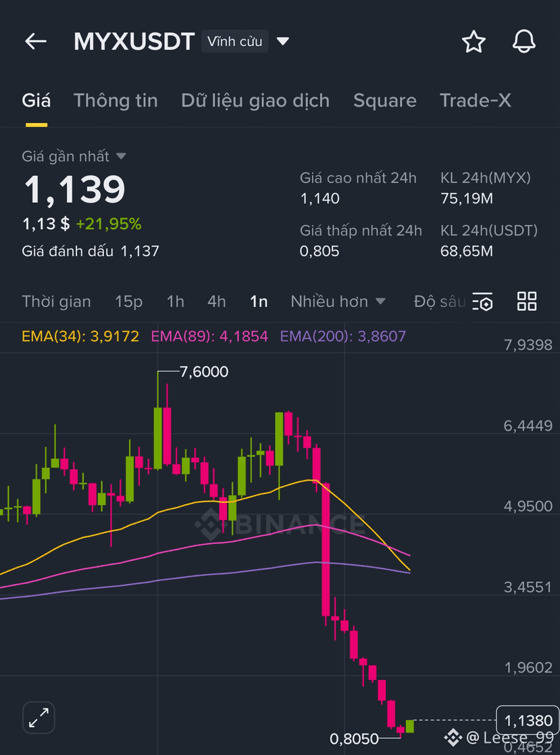
Task: Open the chart layout grid icon
Action: pos(527,301)
